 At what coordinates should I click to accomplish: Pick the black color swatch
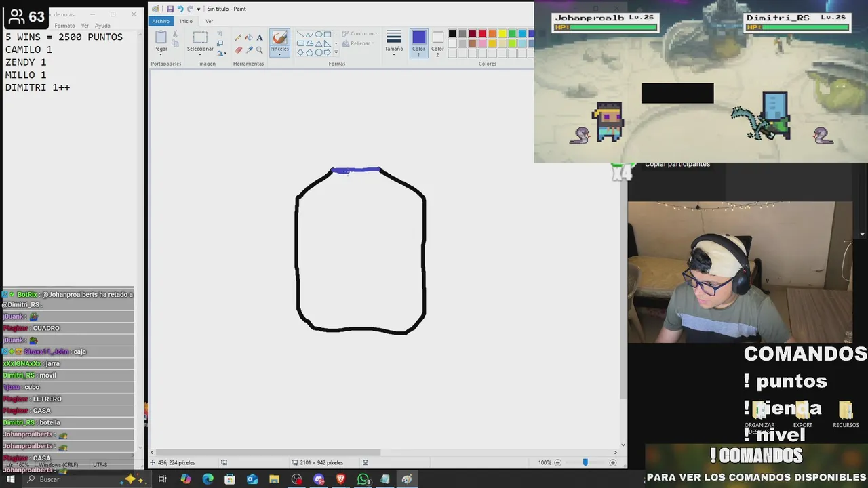point(452,33)
